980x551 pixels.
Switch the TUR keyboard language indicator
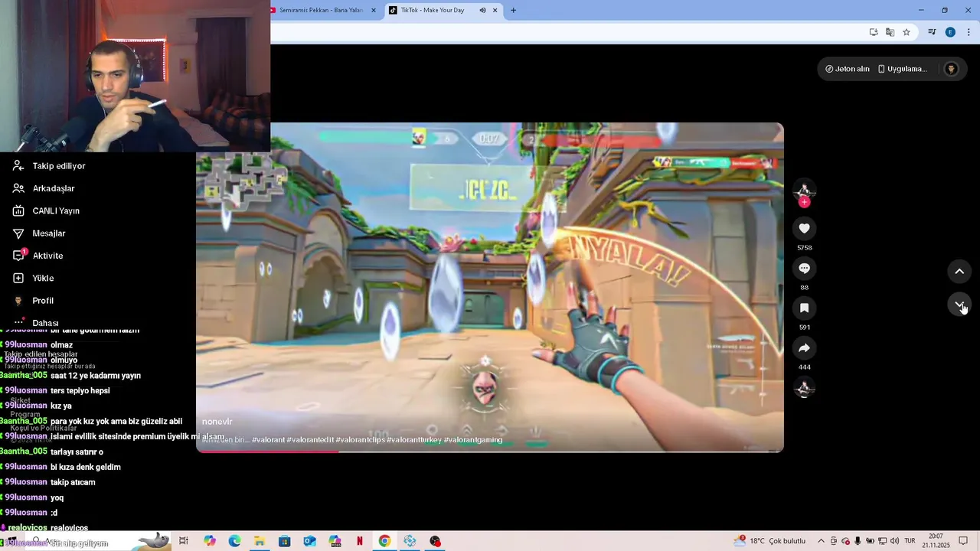(910, 541)
